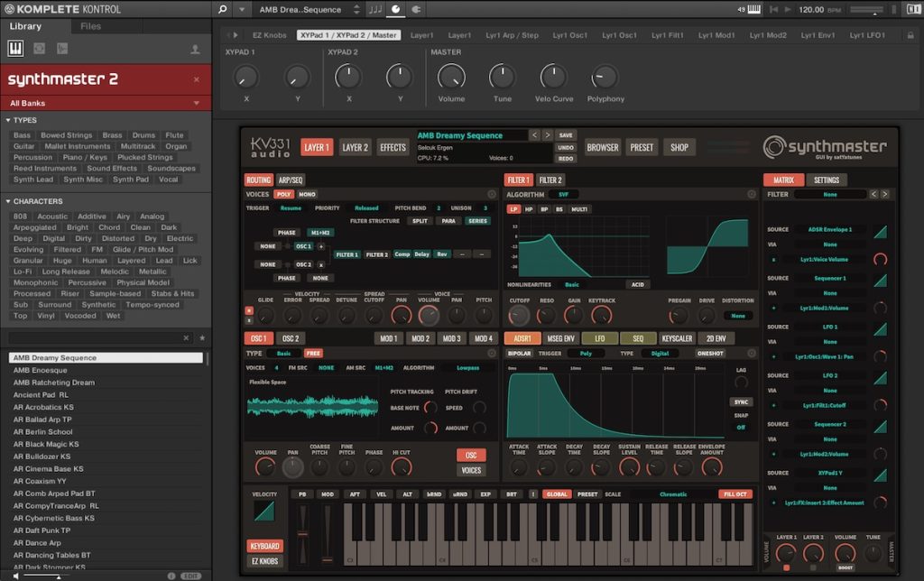Toggle the FILL OCT keyboard button

tap(735, 494)
